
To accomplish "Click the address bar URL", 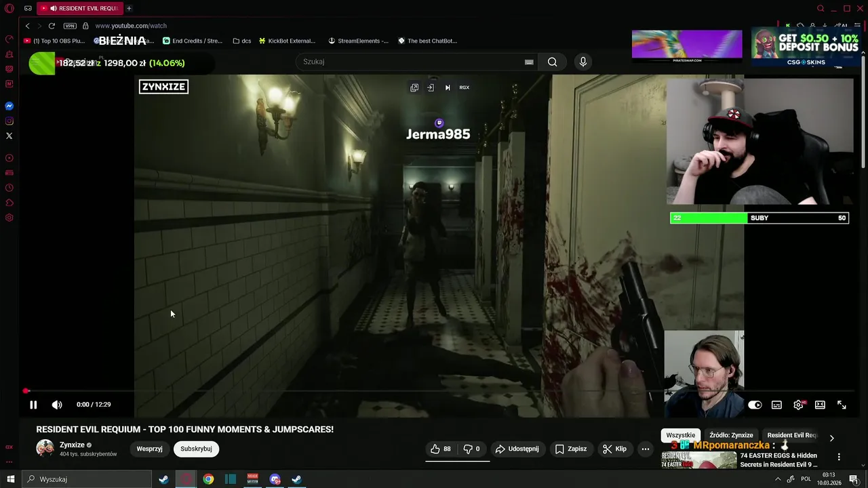I will click(x=131, y=26).
